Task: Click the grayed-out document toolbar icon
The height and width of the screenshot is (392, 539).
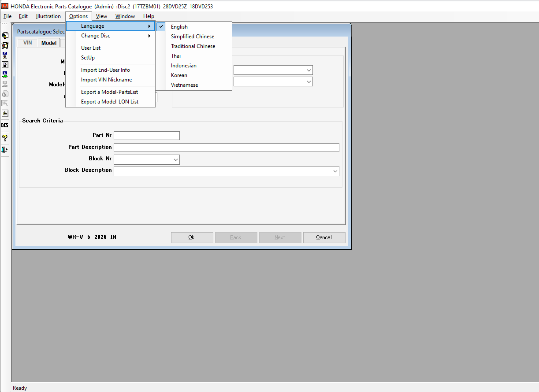Action: click(5, 94)
